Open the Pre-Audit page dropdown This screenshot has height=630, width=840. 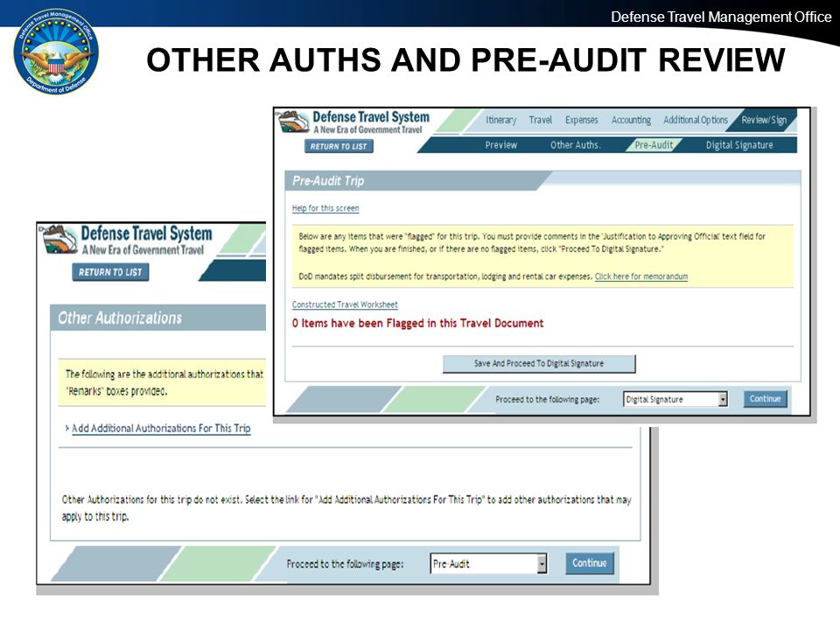pos(488,563)
